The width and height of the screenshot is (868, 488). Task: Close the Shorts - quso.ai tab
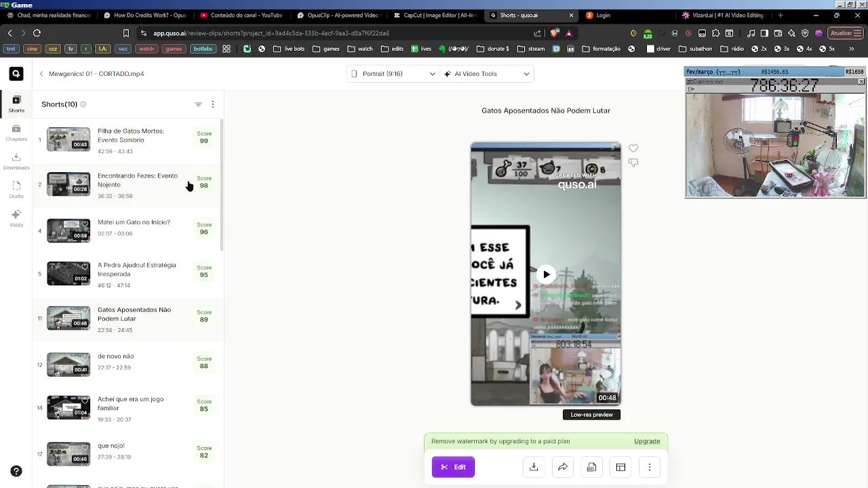[x=571, y=15]
